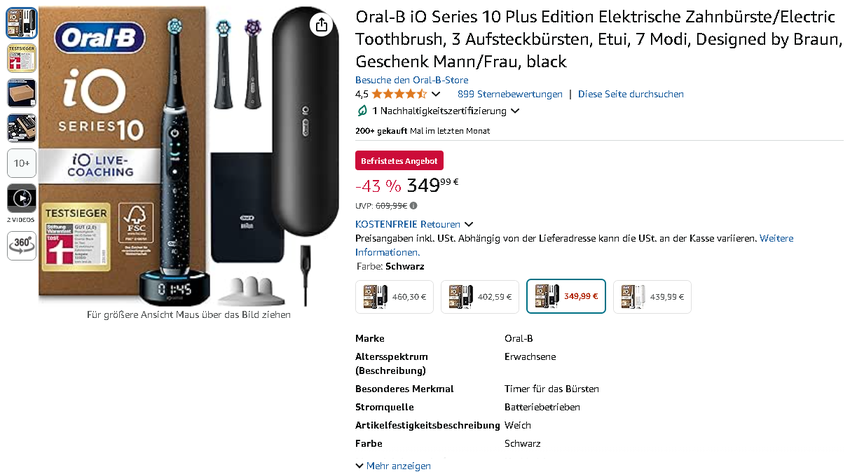Click the share icon on product image
The height and width of the screenshot is (472, 850).
tap(320, 25)
